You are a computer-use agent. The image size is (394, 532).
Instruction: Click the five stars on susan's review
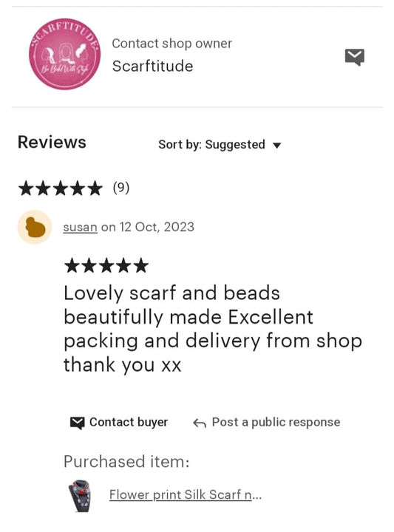pyautogui.click(x=106, y=265)
